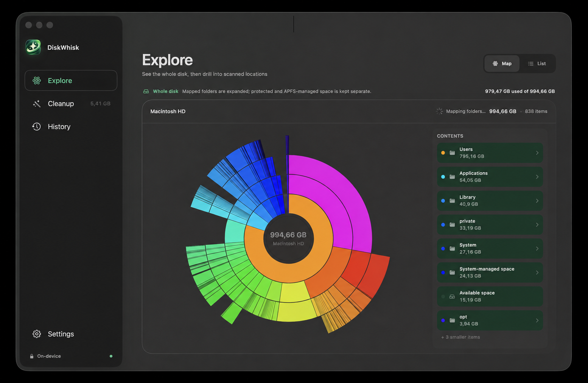This screenshot has height=383, width=588.
Task: Click the cyan Applications color dot
Action: pyautogui.click(x=443, y=177)
